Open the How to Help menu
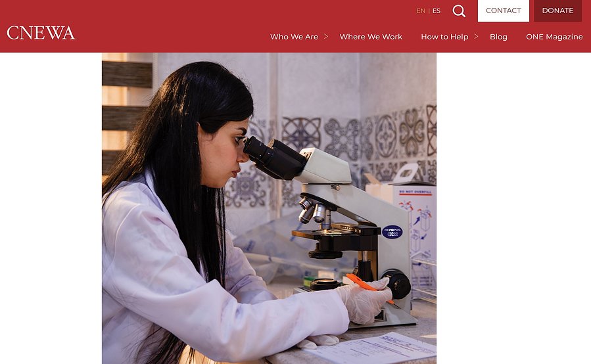The height and width of the screenshot is (364, 591). coord(444,37)
